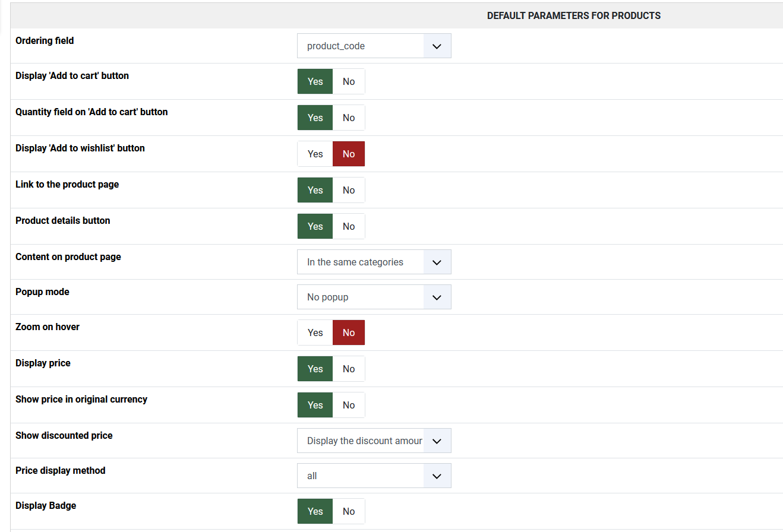Set Display price to No
The image size is (783, 532).
click(349, 369)
